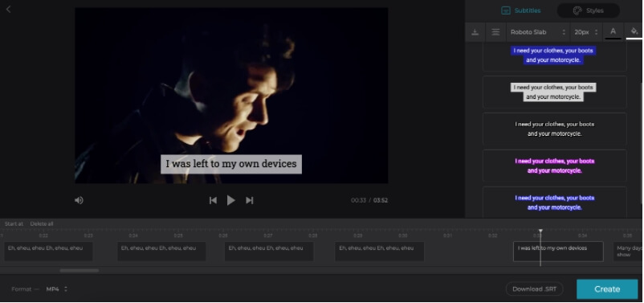Select the magenta glow subtitle style
The height and width of the screenshot is (303, 644).
click(x=554, y=166)
